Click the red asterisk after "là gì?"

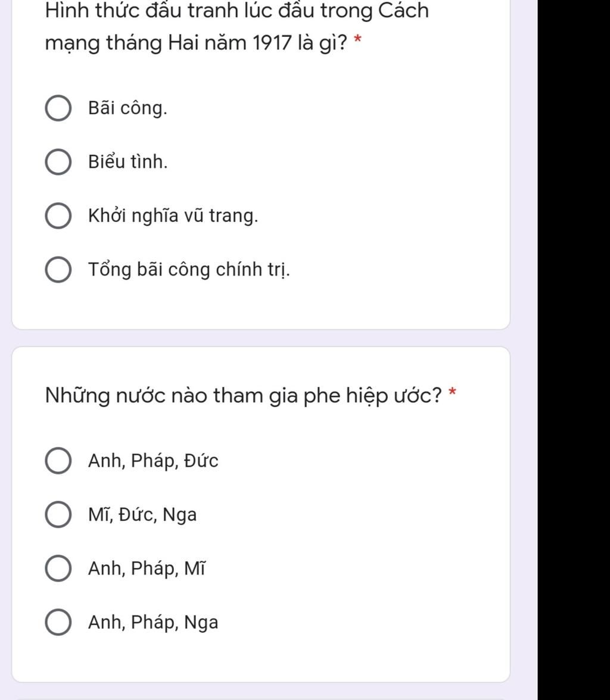(357, 40)
